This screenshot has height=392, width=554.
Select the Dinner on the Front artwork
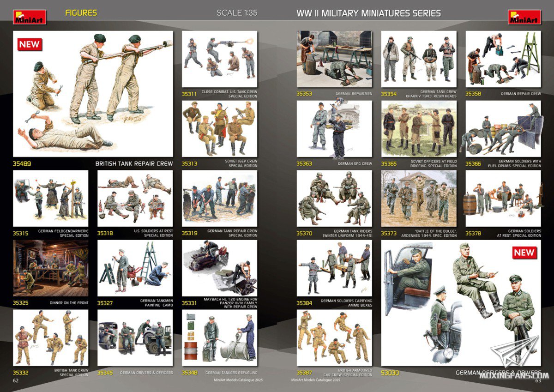tap(50, 268)
